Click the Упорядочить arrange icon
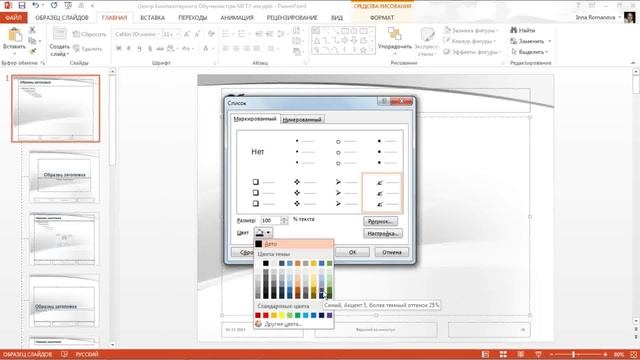Screen dimensions: 640x360 [x=394, y=34]
